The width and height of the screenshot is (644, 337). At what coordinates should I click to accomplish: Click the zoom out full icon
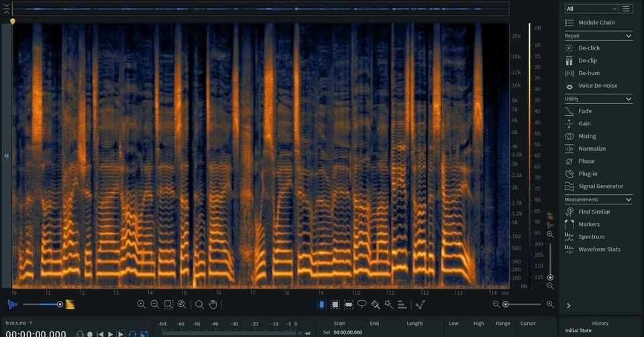coord(182,305)
